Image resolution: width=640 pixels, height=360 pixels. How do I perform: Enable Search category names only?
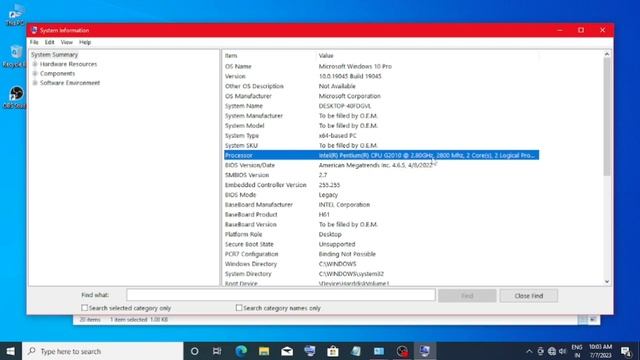[x=239, y=308]
